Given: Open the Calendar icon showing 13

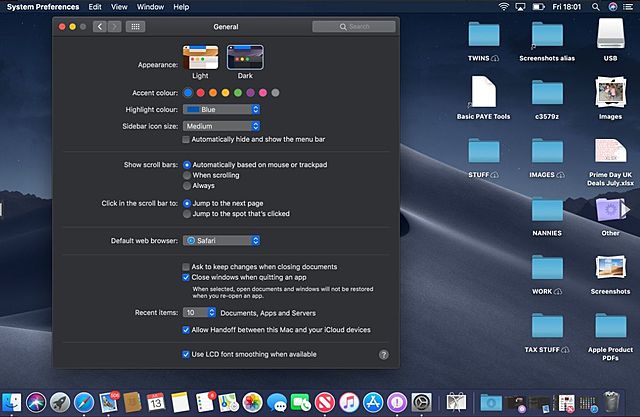Looking at the screenshot, I should pyautogui.click(x=156, y=403).
